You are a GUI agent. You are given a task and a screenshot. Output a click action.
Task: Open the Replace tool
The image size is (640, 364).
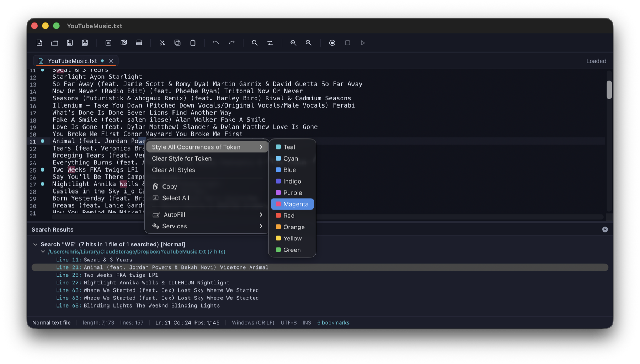coord(270,43)
